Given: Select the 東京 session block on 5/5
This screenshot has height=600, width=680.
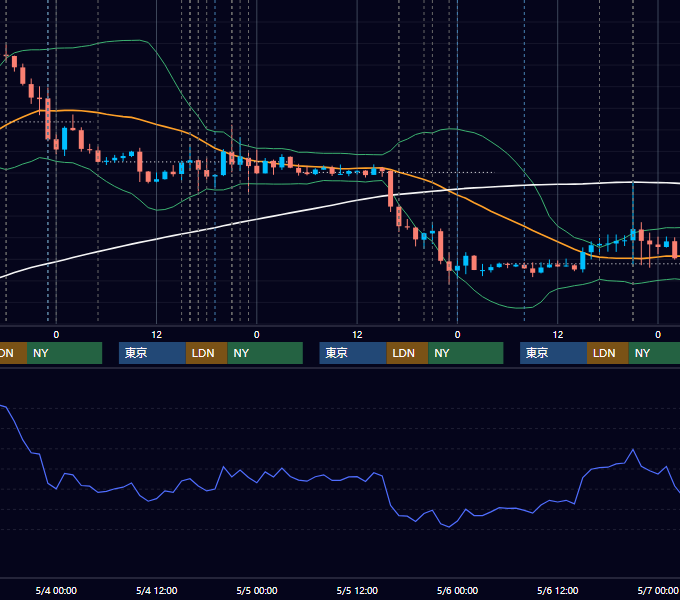Looking at the screenshot, I should tap(353, 353).
